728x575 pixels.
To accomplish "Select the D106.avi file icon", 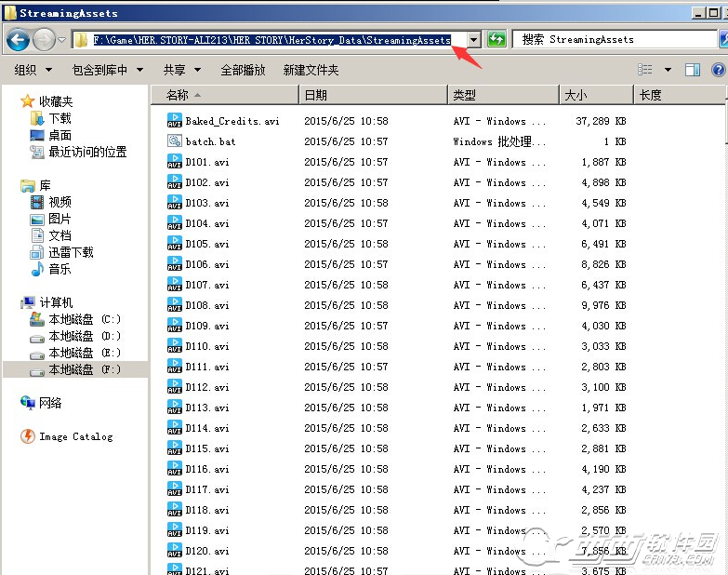I will 175,263.
